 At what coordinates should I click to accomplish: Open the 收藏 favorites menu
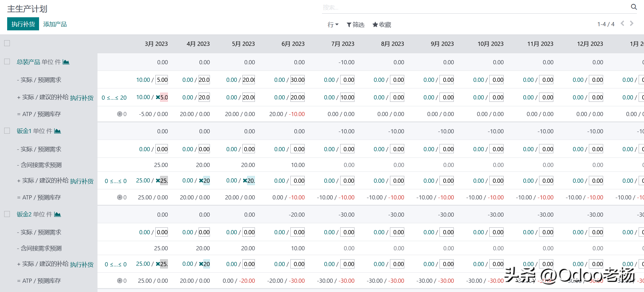(382, 25)
